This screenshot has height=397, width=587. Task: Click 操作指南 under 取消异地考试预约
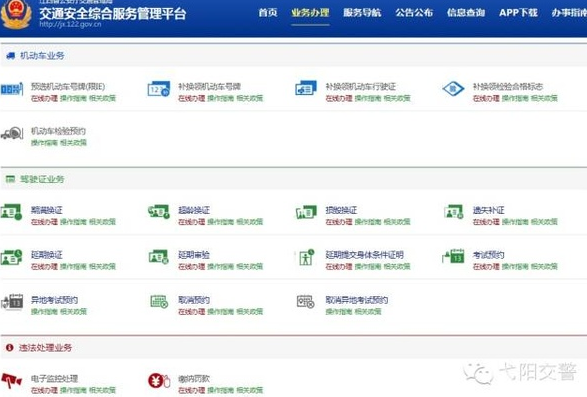point(338,312)
